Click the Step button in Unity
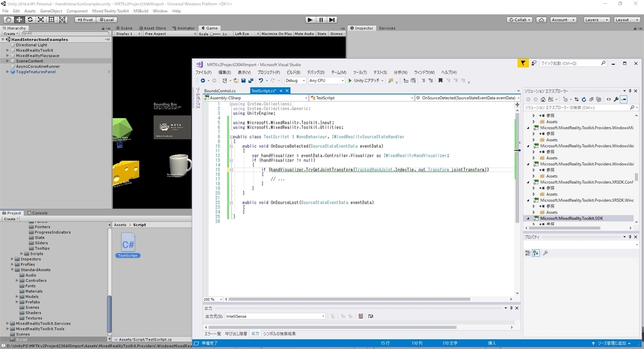The height and width of the screenshot is (349, 644). [332, 20]
